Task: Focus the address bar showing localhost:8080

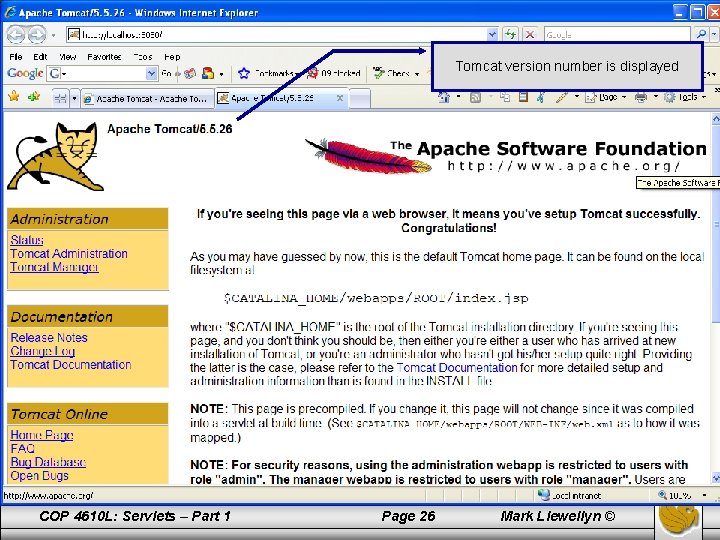Action: pyautogui.click(x=276, y=34)
